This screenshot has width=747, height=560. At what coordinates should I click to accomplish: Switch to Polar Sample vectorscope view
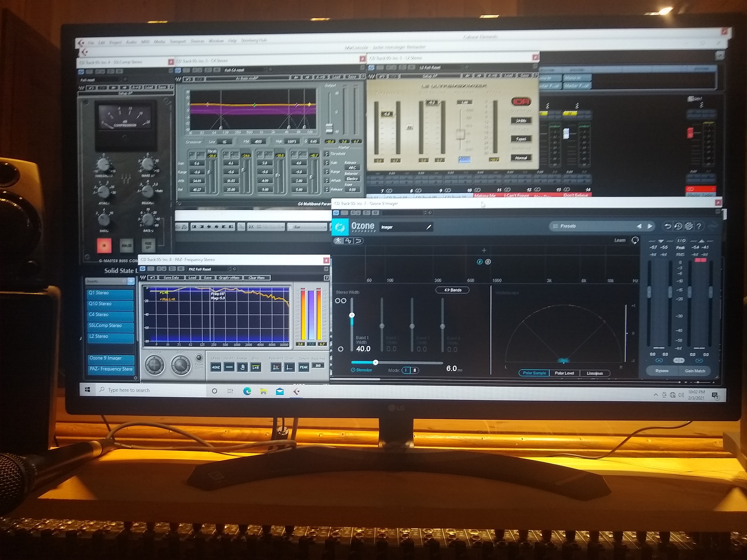click(x=534, y=373)
